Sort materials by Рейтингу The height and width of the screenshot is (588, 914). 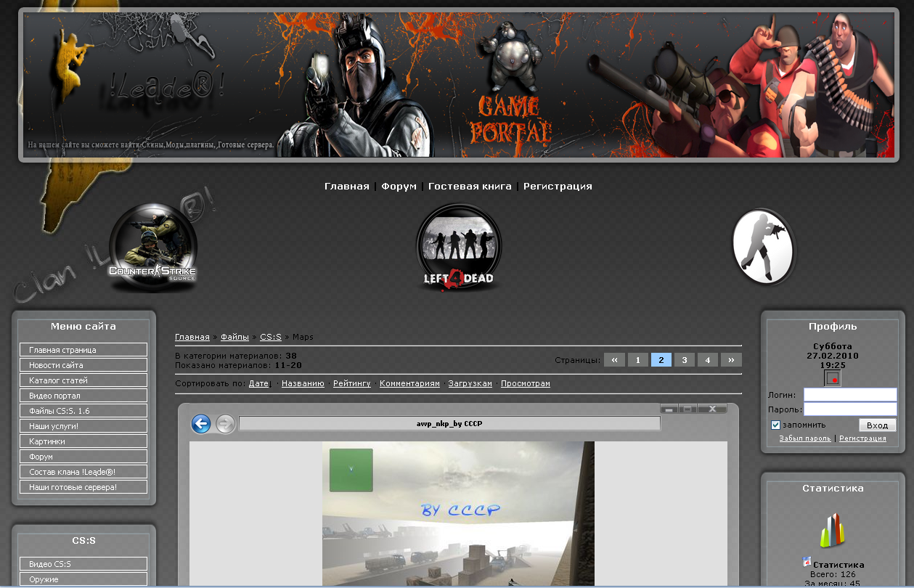[352, 383]
